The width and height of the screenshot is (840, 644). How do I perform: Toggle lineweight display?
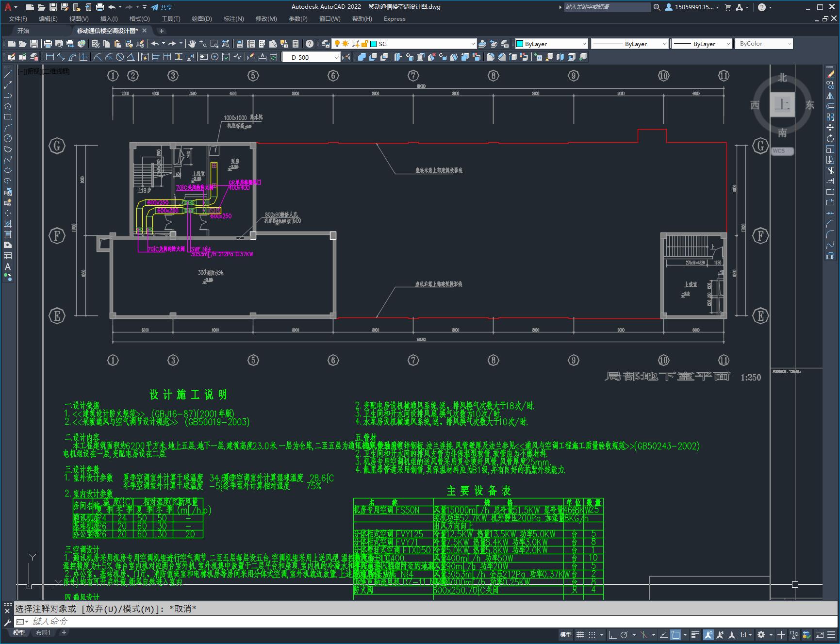coord(695,634)
